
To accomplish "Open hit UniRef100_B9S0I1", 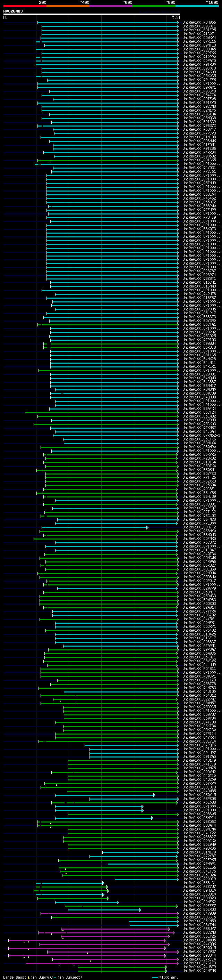I will 199,26.
